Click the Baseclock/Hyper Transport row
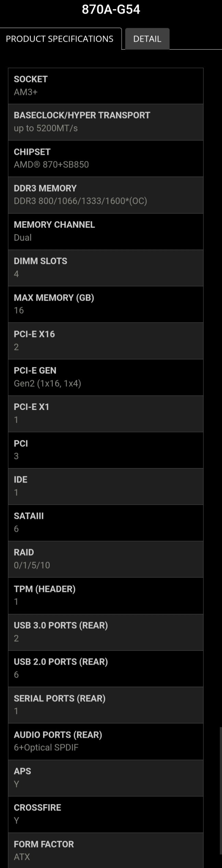Viewport: 222px width, 868px height. [106, 122]
